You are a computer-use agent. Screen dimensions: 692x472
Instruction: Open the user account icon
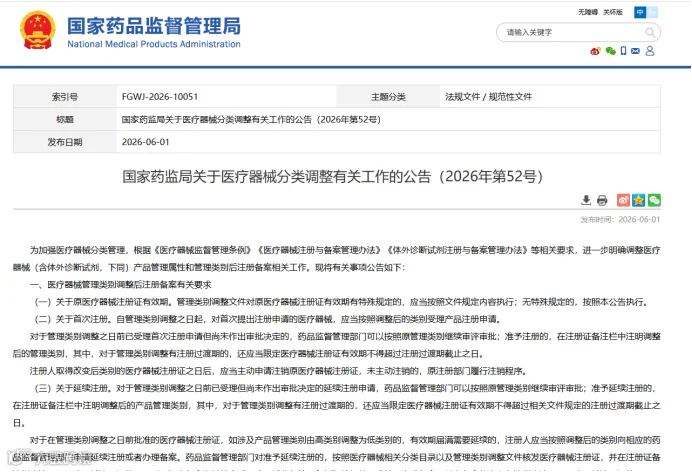pos(650,51)
